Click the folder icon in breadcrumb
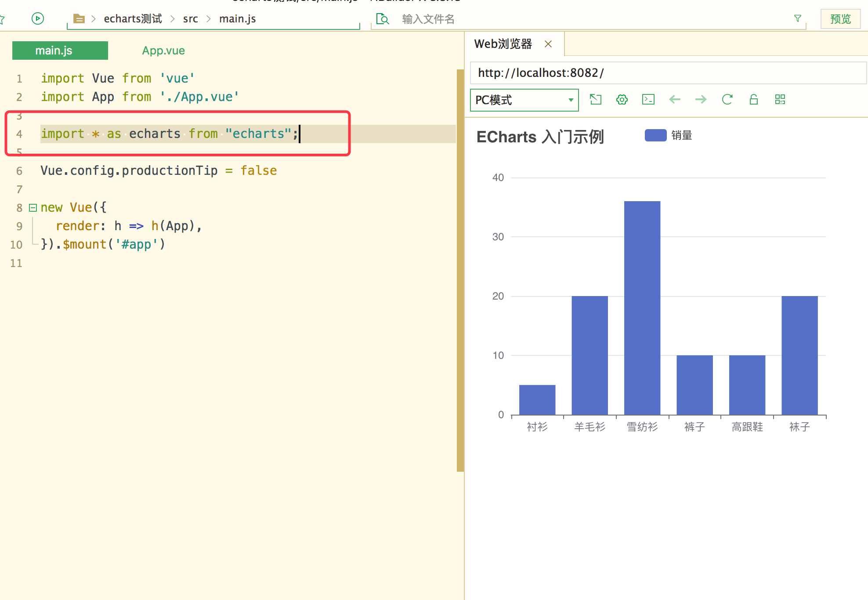The image size is (868, 600). point(79,18)
